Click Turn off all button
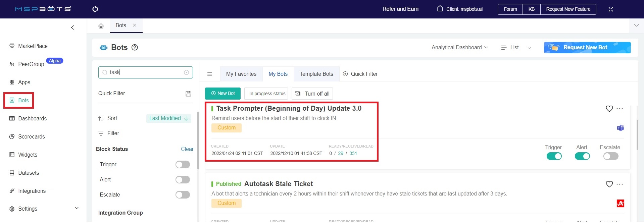Viewport: 644px width, 223px height. (312, 94)
